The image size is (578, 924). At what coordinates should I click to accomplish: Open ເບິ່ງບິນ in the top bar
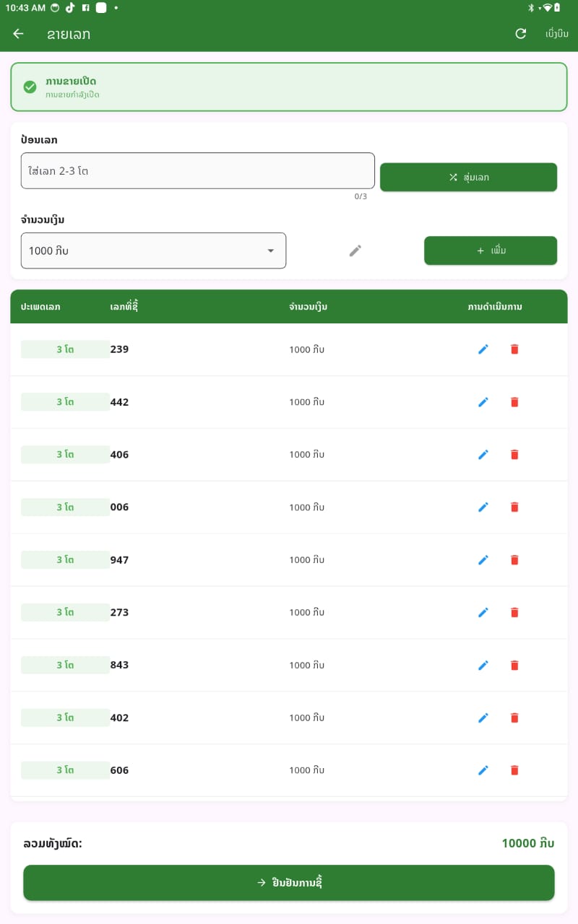click(x=556, y=34)
